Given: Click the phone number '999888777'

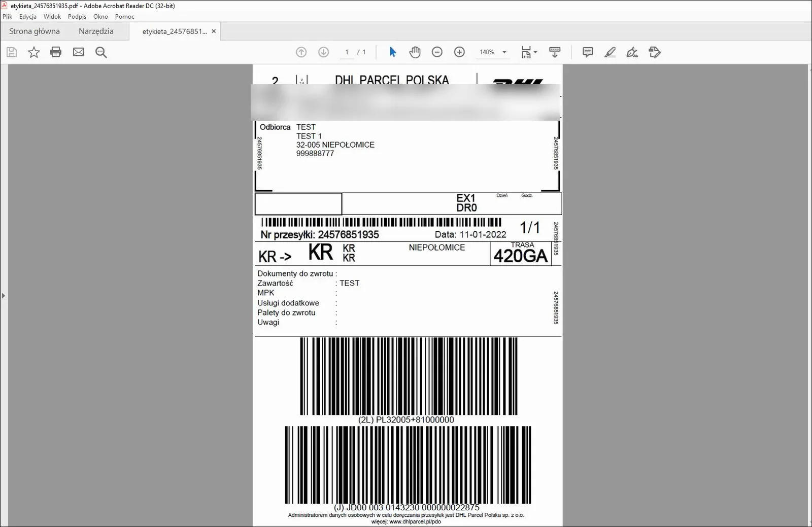Looking at the screenshot, I should click(x=315, y=153).
